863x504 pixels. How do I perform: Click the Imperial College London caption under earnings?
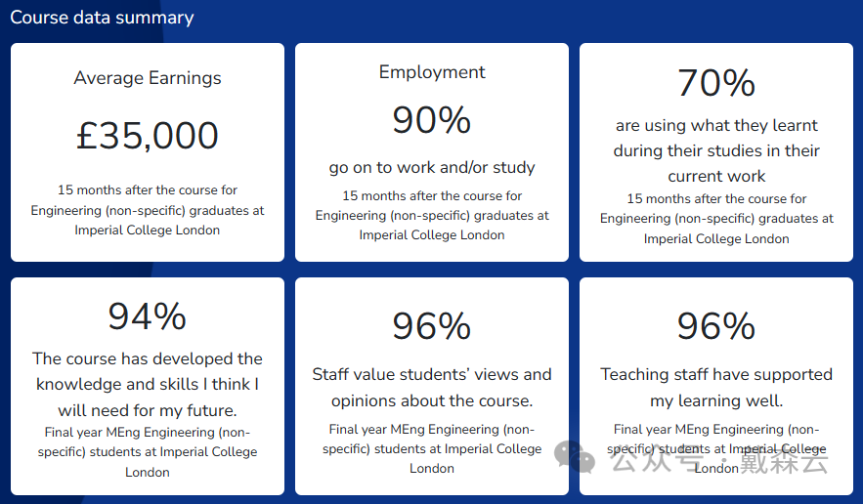pyautogui.click(x=148, y=210)
